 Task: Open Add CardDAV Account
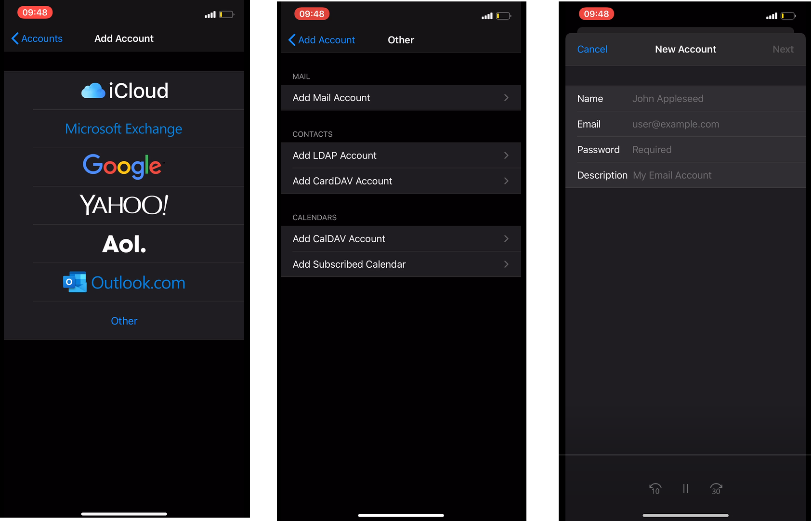tap(401, 181)
